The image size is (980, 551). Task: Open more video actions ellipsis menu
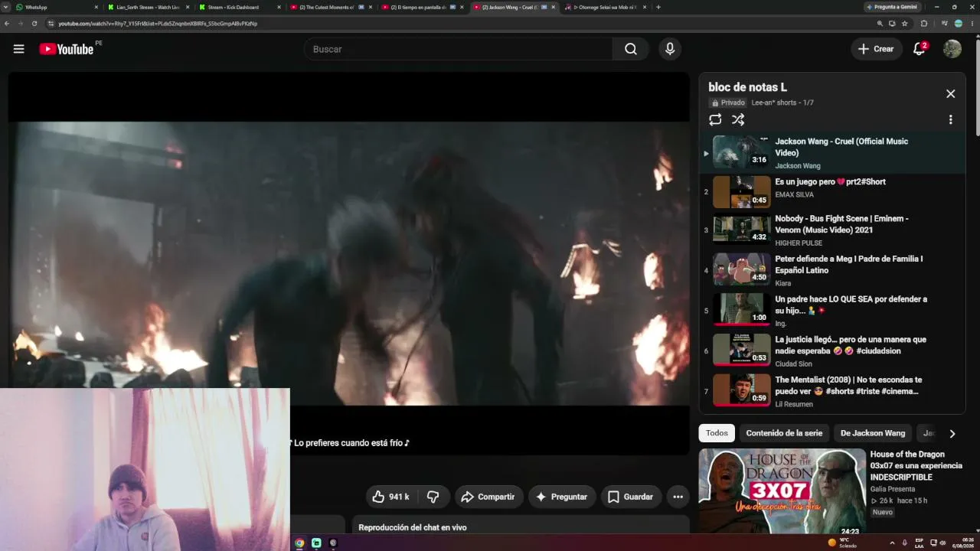click(678, 497)
